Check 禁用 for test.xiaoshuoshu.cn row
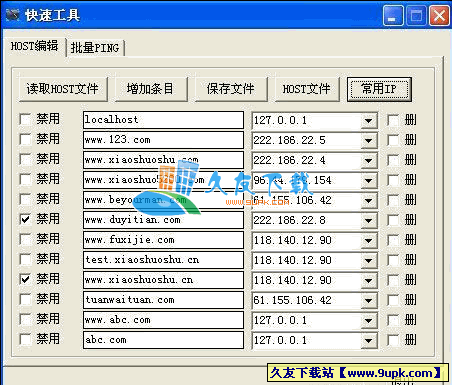 click(x=25, y=259)
